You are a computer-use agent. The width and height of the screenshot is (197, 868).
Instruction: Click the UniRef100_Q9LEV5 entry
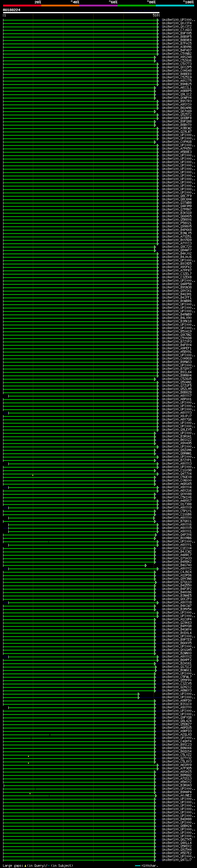177,430
